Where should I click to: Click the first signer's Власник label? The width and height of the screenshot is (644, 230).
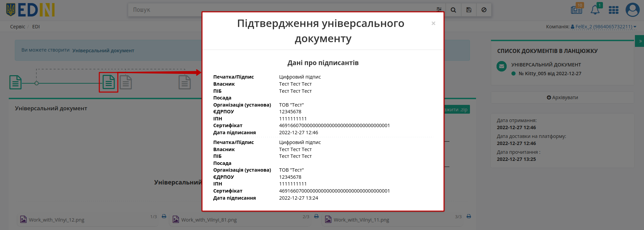tap(224, 84)
